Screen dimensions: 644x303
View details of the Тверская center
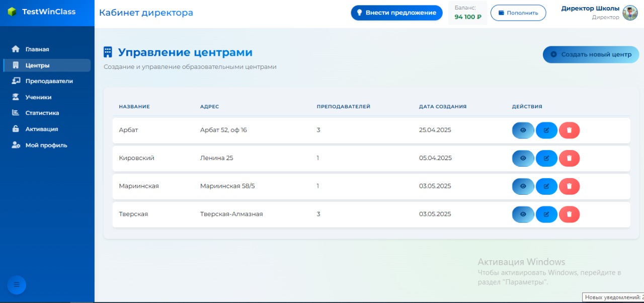523,214
